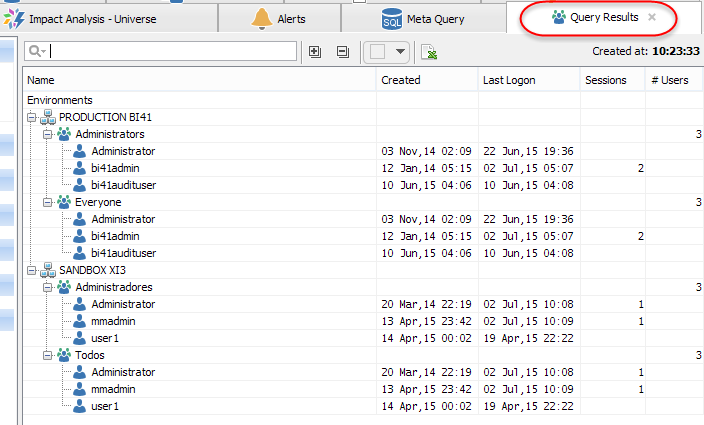Open the Alerts tab
The width and height of the screenshot is (704, 425).
[279, 19]
